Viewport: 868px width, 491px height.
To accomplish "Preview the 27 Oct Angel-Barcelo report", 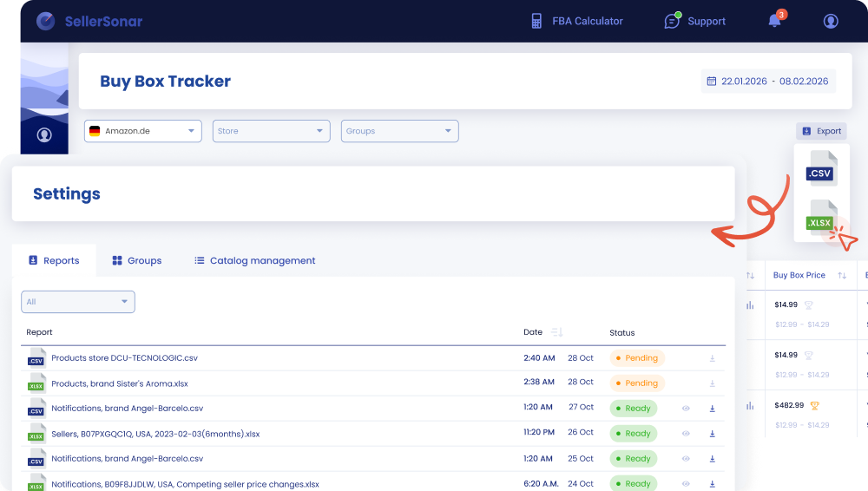I will tap(686, 409).
